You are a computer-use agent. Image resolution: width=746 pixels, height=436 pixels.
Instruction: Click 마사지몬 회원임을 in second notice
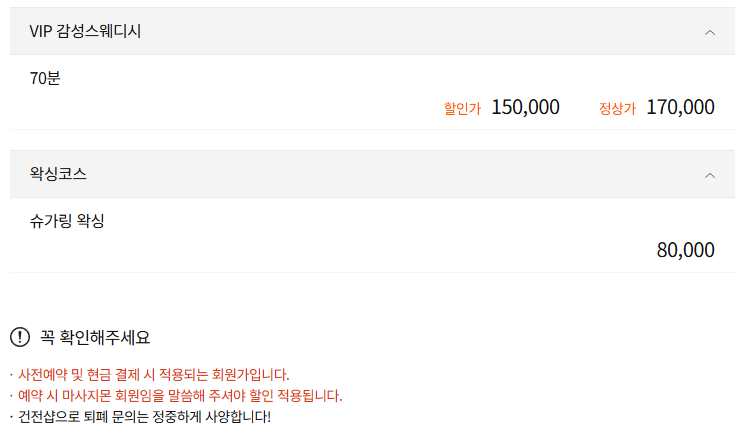pyautogui.click(x=120, y=396)
